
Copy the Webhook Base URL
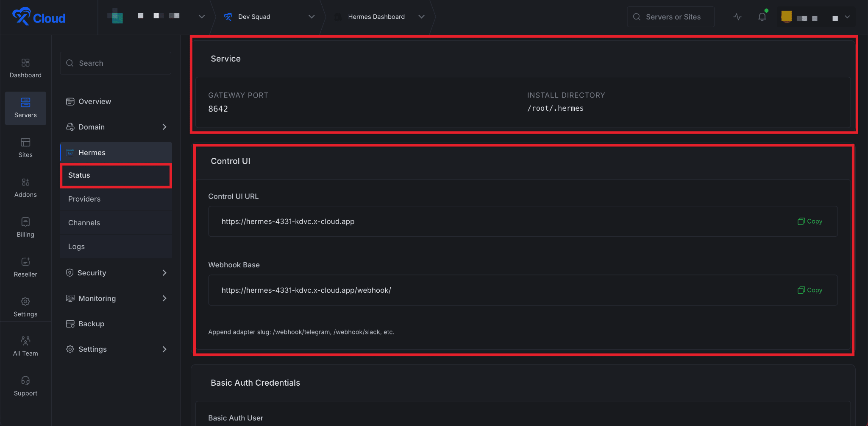click(x=809, y=290)
